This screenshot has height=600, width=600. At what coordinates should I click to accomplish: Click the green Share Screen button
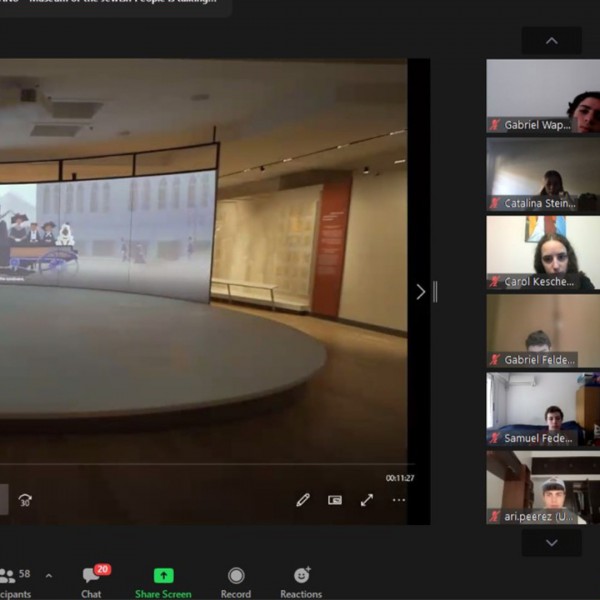pyautogui.click(x=163, y=582)
